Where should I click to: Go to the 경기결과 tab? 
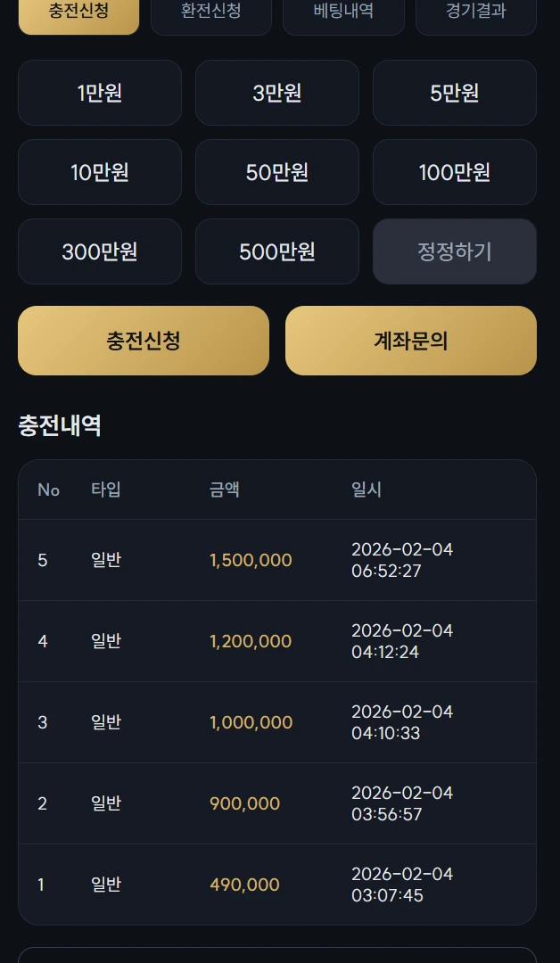click(x=475, y=12)
